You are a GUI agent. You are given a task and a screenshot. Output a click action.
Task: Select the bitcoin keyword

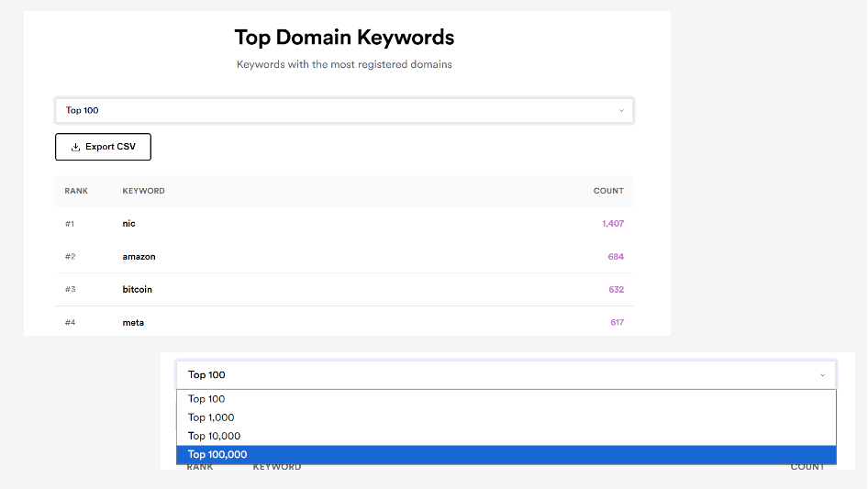(137, 290)
